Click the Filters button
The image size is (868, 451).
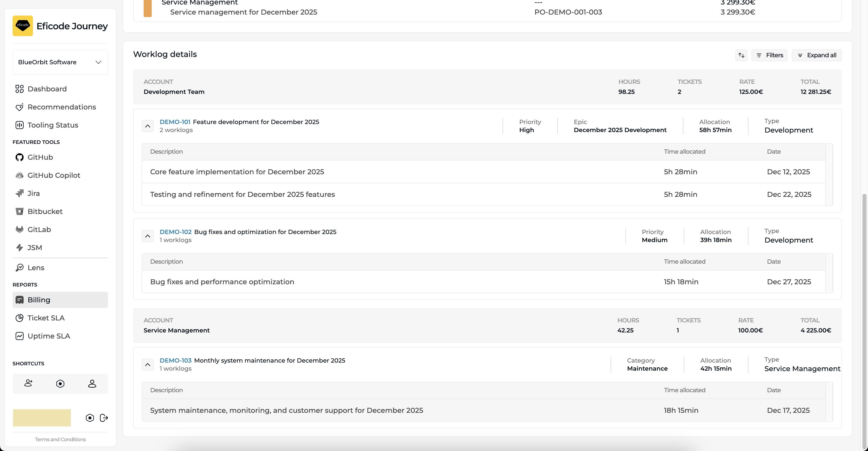(x=769, y=55)
